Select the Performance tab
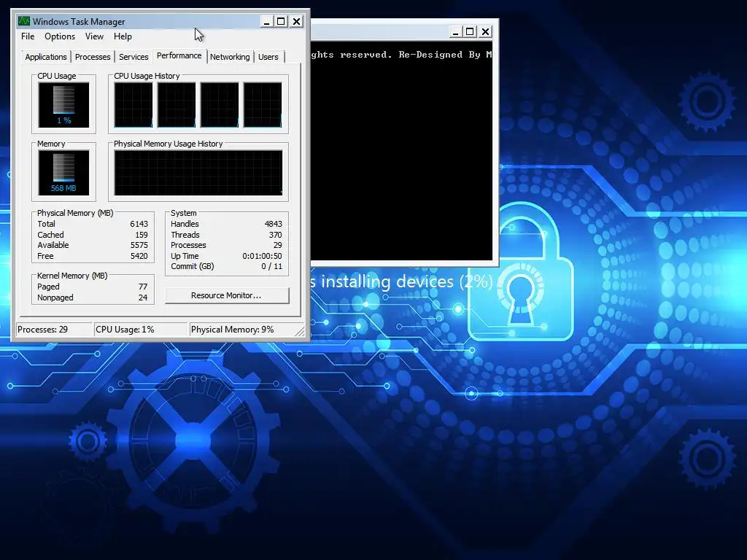This screenshot has width=747, height=560. 179,55
